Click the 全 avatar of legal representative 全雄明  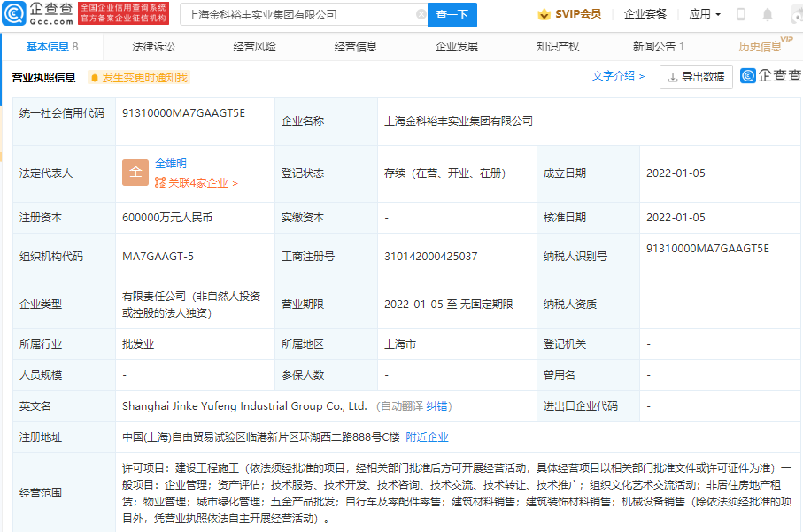[x=135, y=172]
